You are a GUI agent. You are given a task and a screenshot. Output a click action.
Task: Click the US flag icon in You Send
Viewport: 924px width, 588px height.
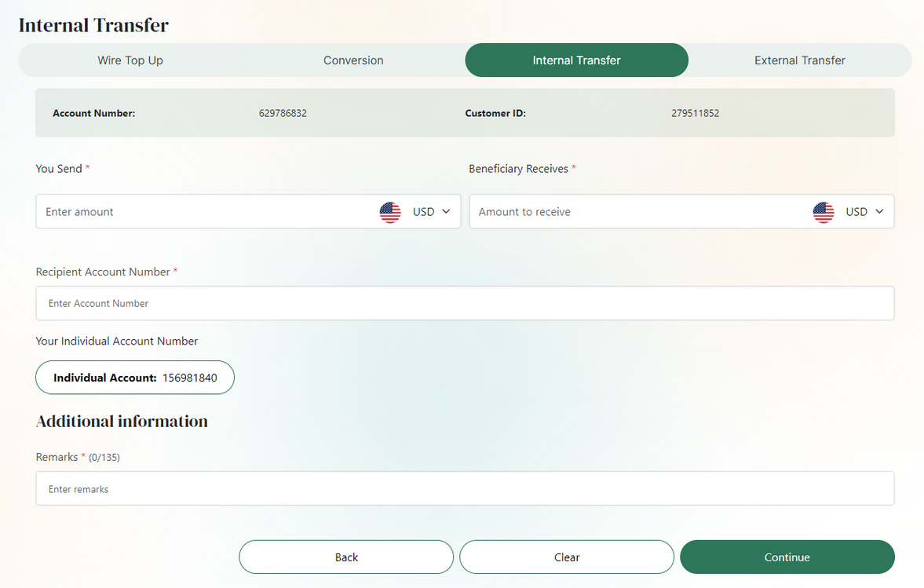390,212
